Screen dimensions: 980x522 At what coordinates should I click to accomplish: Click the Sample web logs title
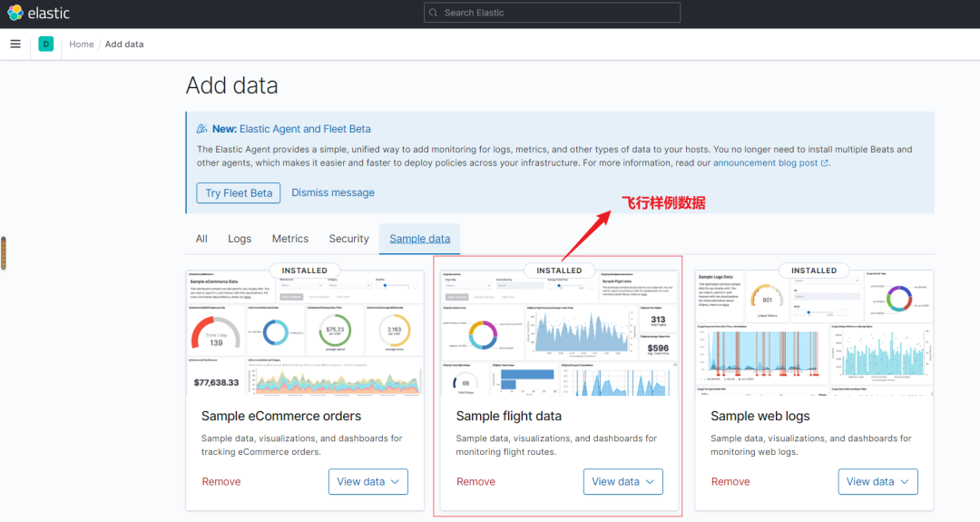tap(760, 417)
